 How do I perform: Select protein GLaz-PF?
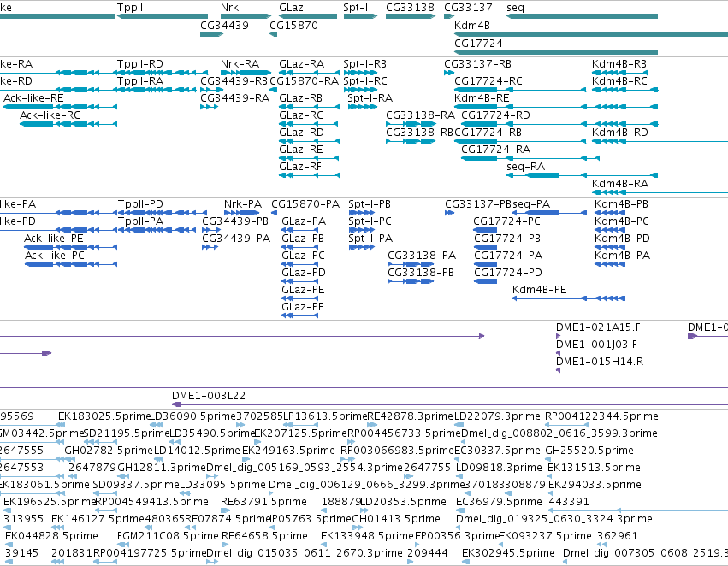[x=302, y=307]
